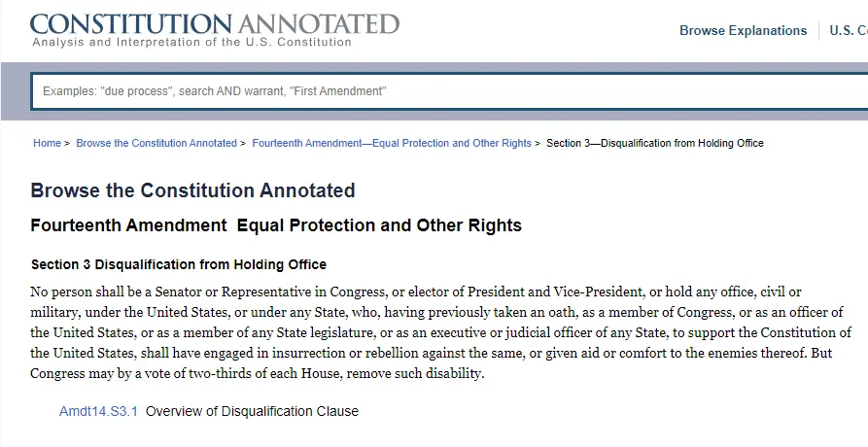Screen dimensions: 868x447
Task: Click the Browse the Constitution Annotated page heading
Action: pos(192,190)
